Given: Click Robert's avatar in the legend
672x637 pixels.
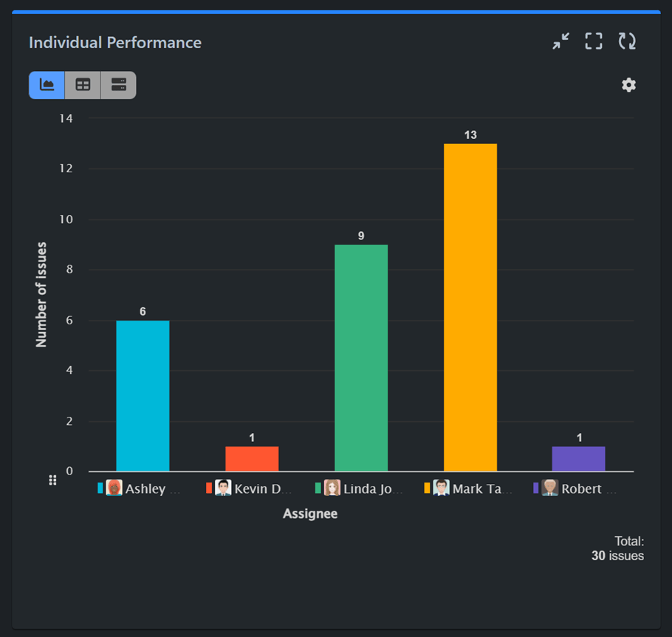Looking at the screenshot, I should click(549, 488).
